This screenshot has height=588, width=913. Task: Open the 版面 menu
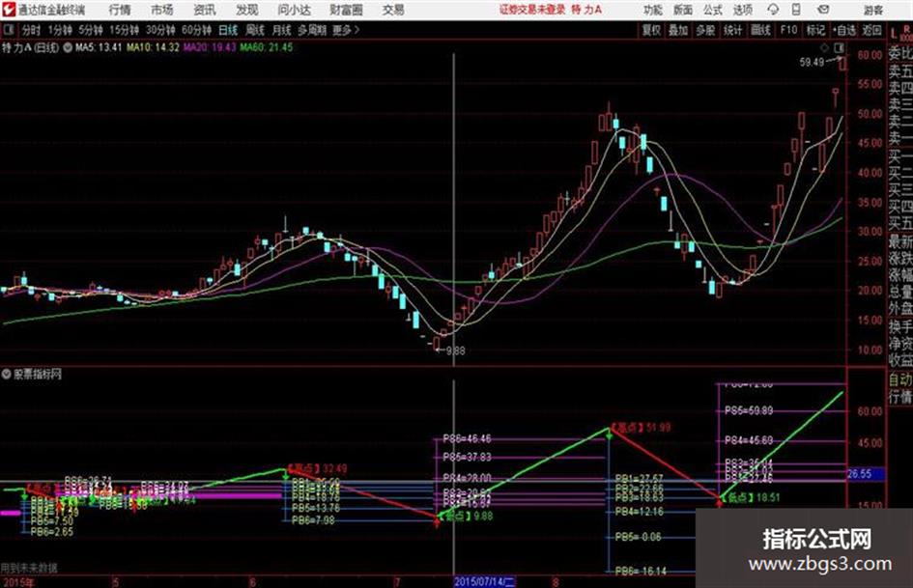pos(682,10)
